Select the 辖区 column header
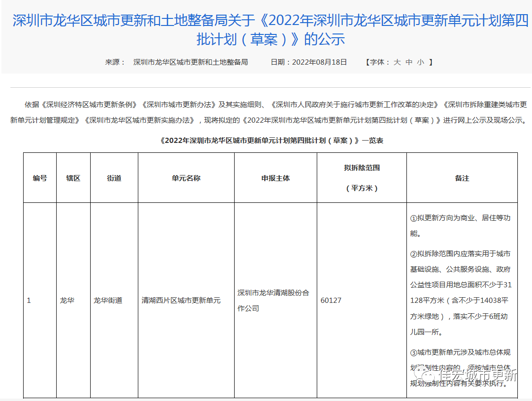532x401 pixels. tap(73, 178)
